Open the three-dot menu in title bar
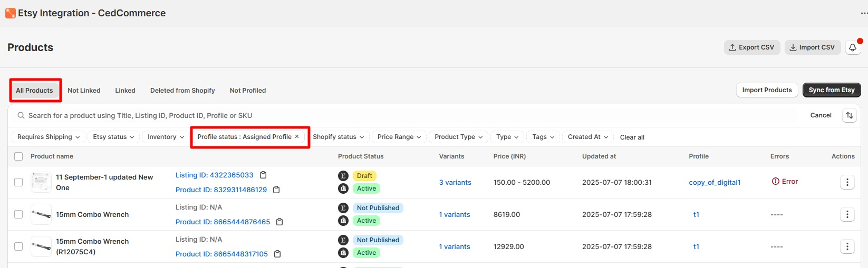The height and width of the screenshot is (268, 868). click(864, 13)
